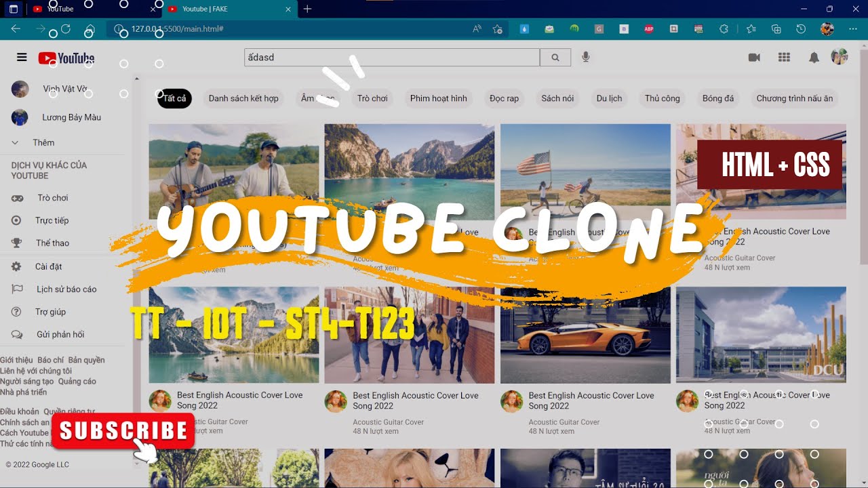868x488 pixels.
Task: Select the Thủ công chip
Action: (662, 98)
